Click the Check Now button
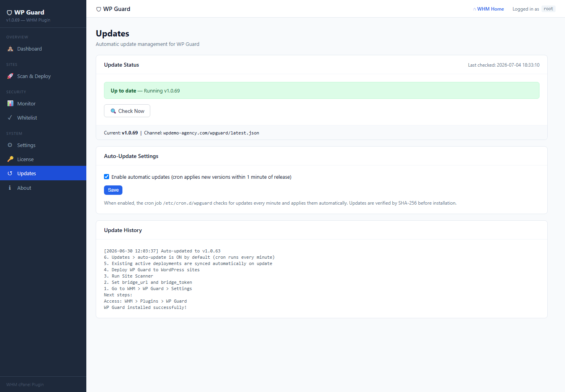 pyautogui.click(x=127, y=111)
